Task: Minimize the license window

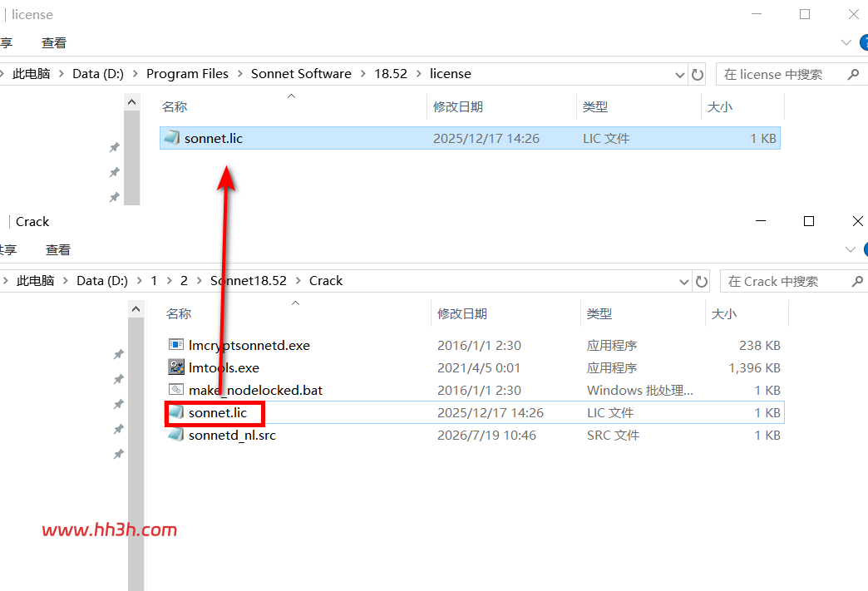Action: (x=757, y=14)
